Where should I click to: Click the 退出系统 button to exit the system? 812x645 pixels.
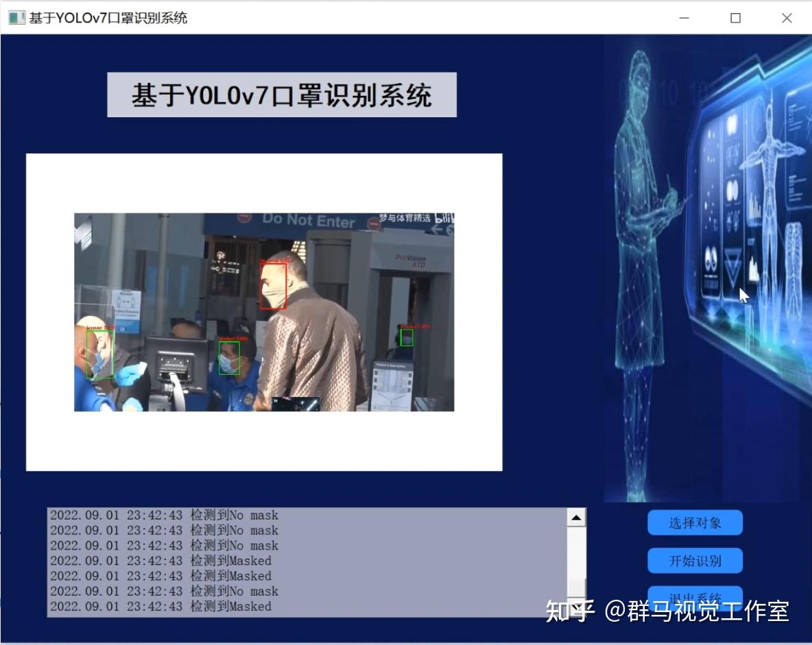(x=694, y=598)
